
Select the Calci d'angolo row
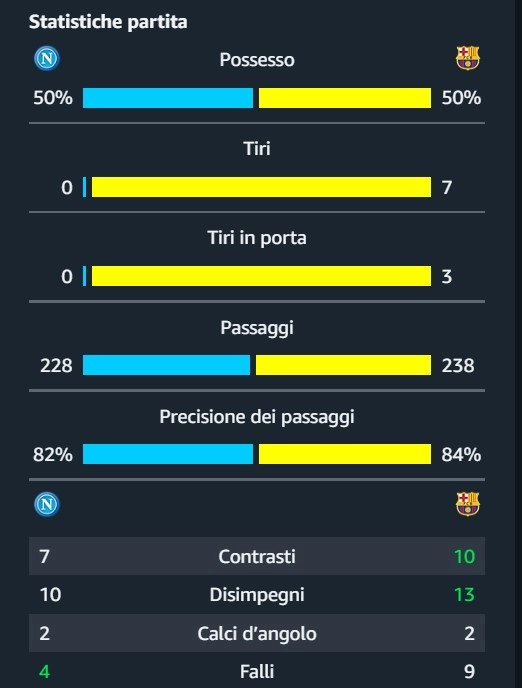(x=257, y=633)
